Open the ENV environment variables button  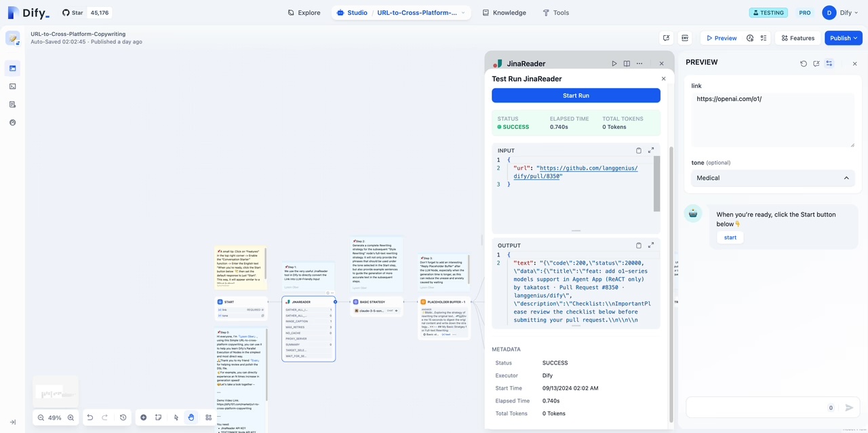coord(685,38)
